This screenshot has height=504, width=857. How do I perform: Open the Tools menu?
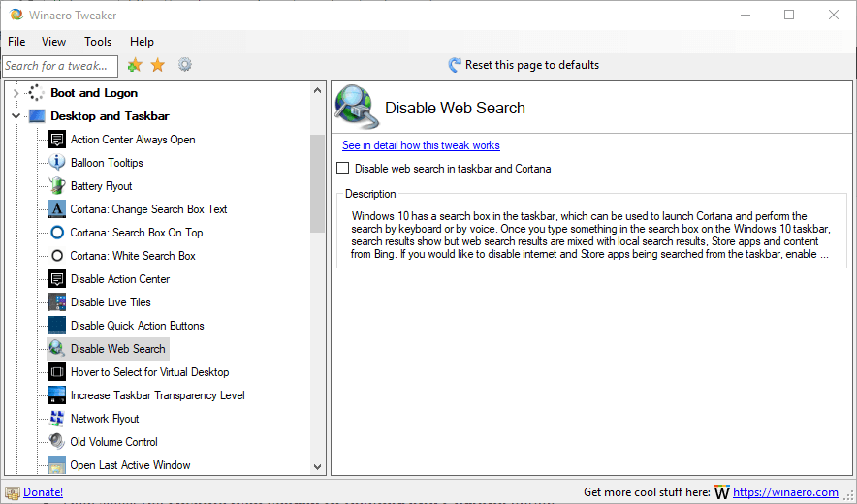pos(98,42)
